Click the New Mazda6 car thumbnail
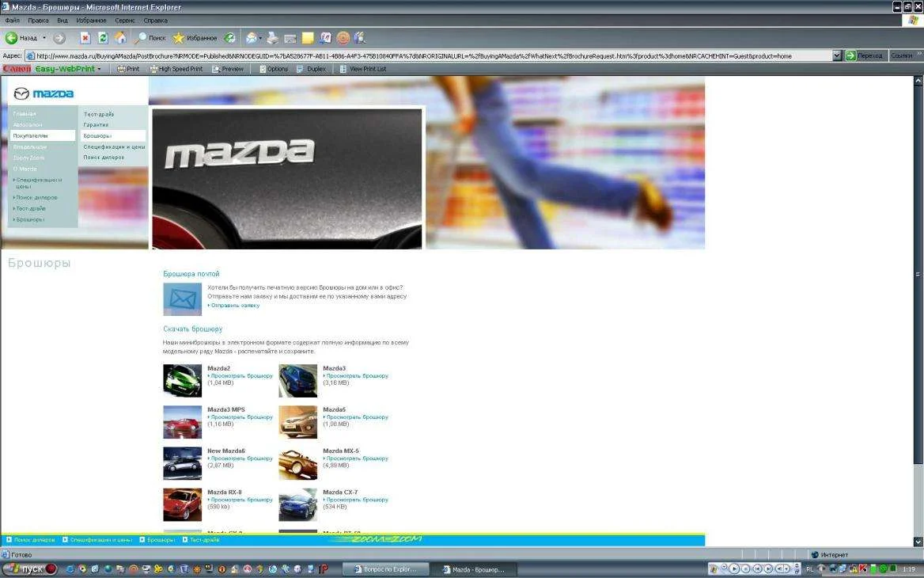This screenshot has width=924, height=578. pos(183,463)
